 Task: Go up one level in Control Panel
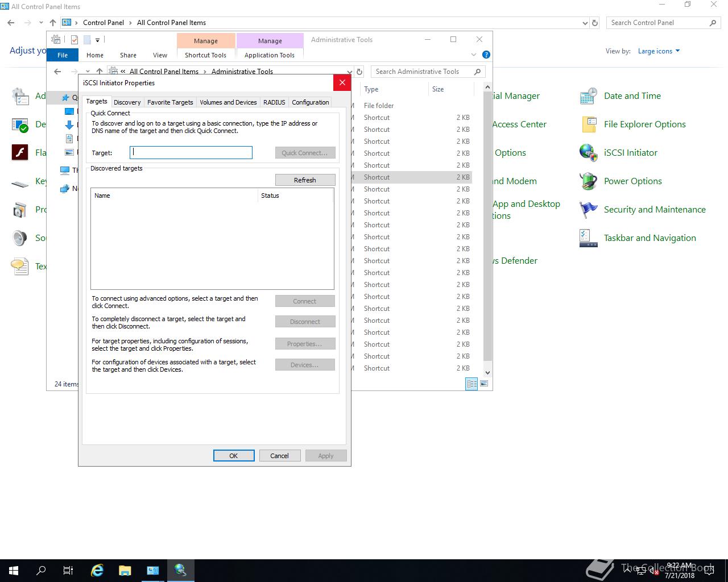coord(53,23)
